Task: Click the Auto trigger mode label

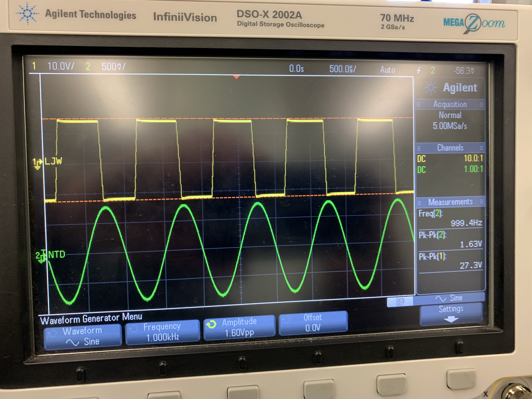Action: coord(388,70)
